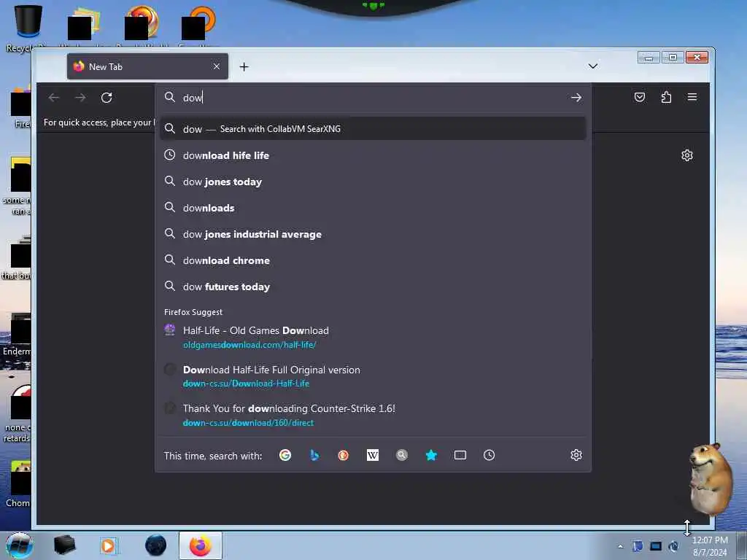Choose 'download chrome' suggestion
The height and width of the screenshot is (560, 747).
click(x=373, y=260)
